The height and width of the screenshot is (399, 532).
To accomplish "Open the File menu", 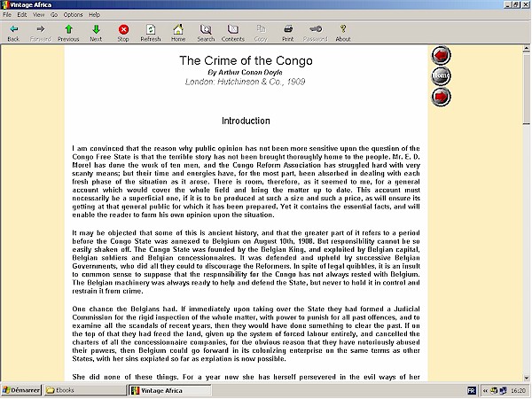I will pos(7,14).
